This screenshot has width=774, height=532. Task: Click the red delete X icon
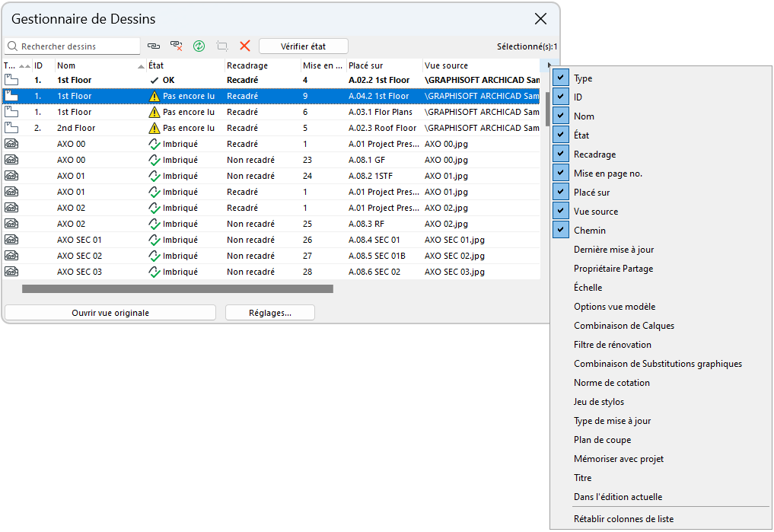245,46
